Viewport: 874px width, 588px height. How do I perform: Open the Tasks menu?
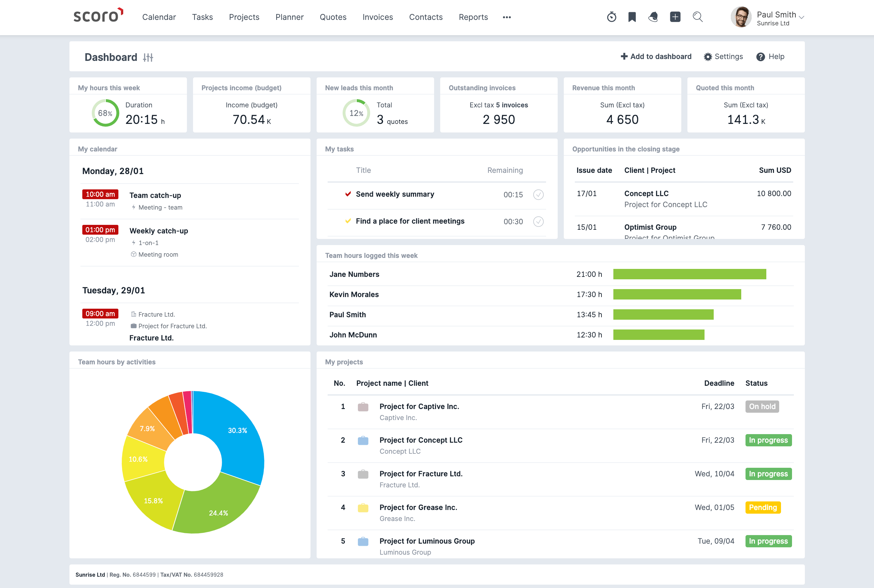203,17
